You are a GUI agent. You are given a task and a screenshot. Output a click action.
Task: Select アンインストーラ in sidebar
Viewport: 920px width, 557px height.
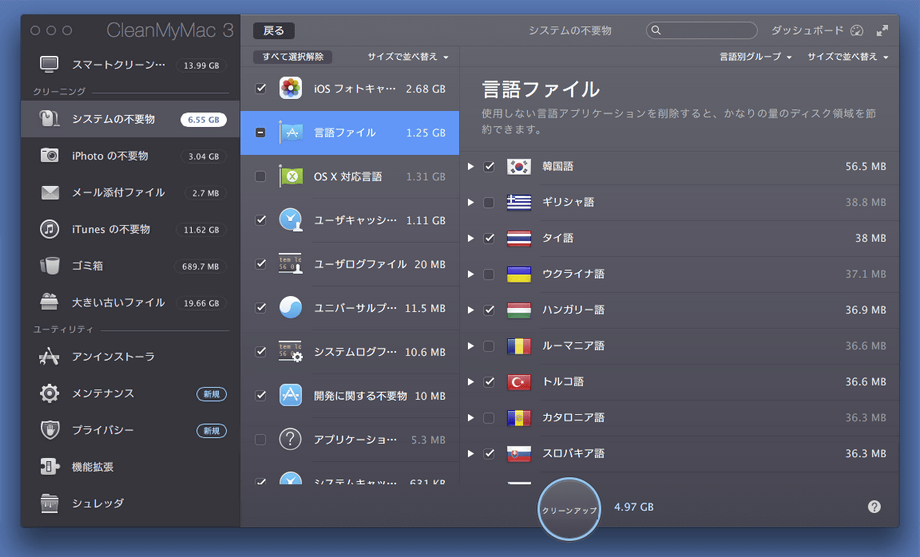[130, 356]
